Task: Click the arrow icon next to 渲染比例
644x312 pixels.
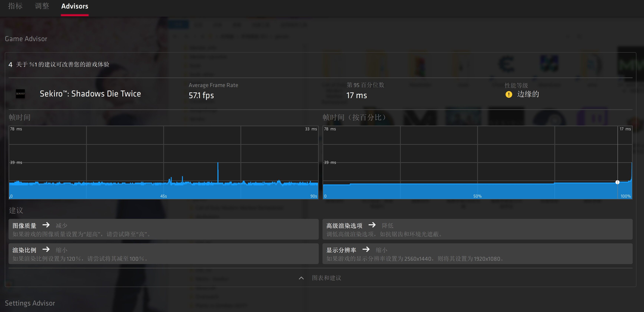Action: [46, 249]
